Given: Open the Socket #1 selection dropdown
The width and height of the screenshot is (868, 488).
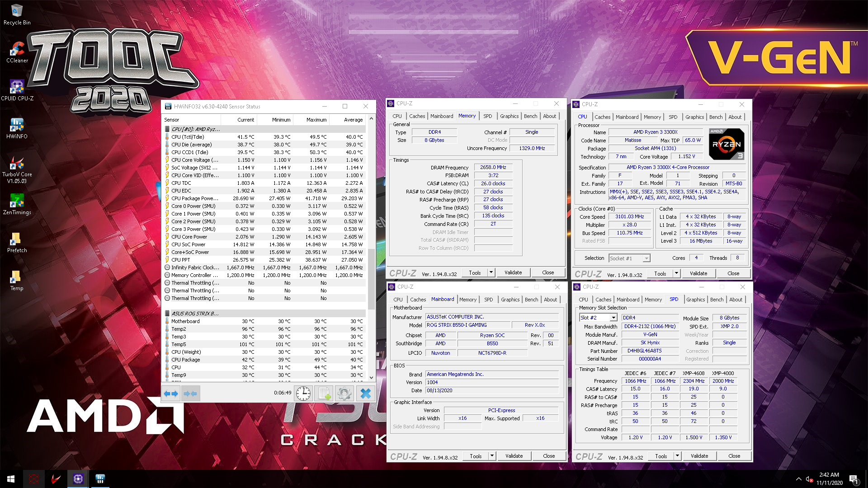Looking at the screenshot, I should pyautogui.click(x=629, y=258).
